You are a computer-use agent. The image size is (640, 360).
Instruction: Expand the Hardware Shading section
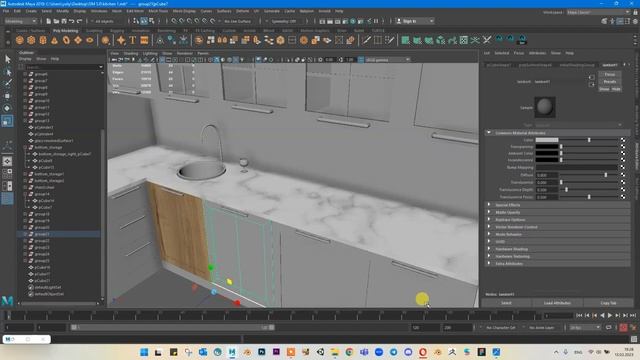coord(489,249)
